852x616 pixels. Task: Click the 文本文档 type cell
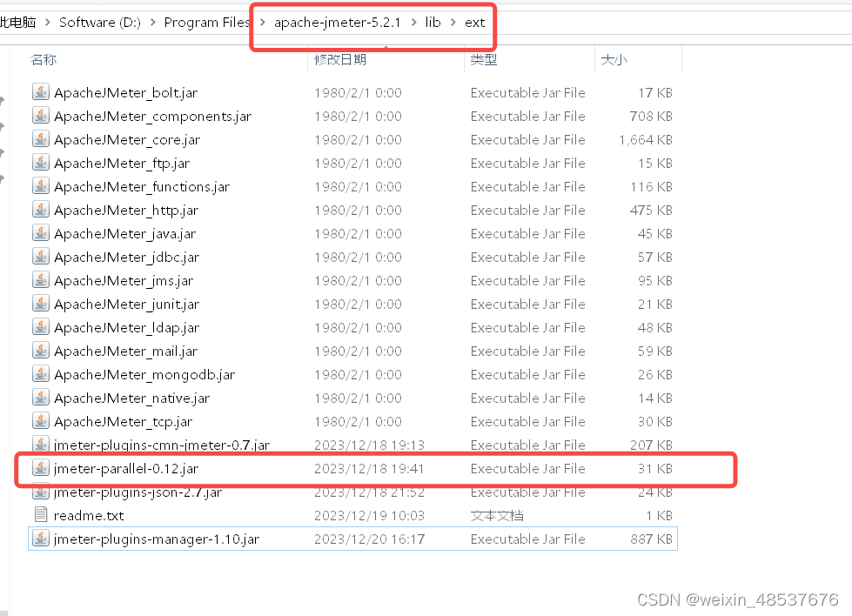[x=497, y=515]
